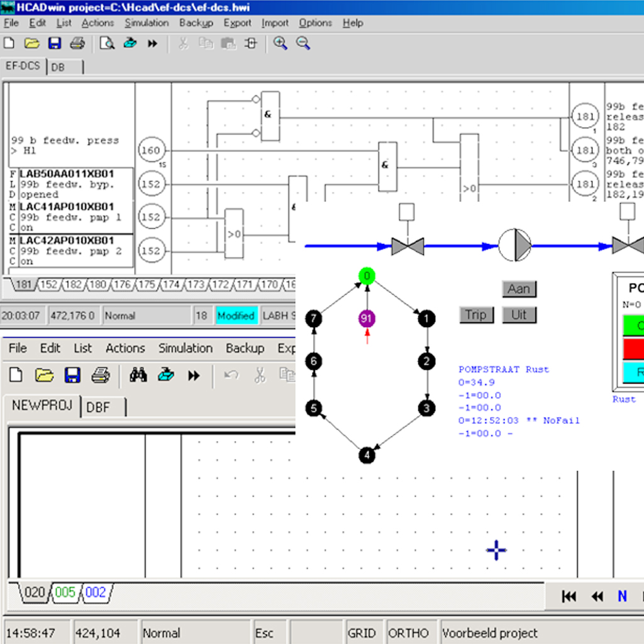The height and width of the screenshot is (644, 644).
Task: Click black state node 4
Action: point(367,455)
